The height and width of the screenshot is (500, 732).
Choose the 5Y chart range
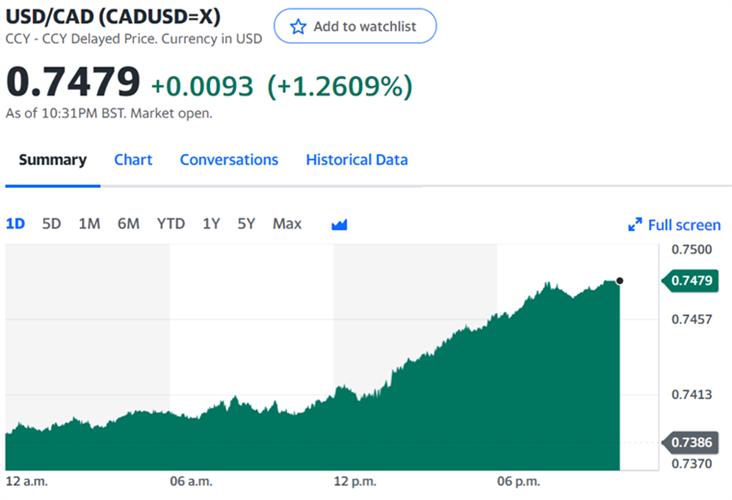click(x=246, y=224)
